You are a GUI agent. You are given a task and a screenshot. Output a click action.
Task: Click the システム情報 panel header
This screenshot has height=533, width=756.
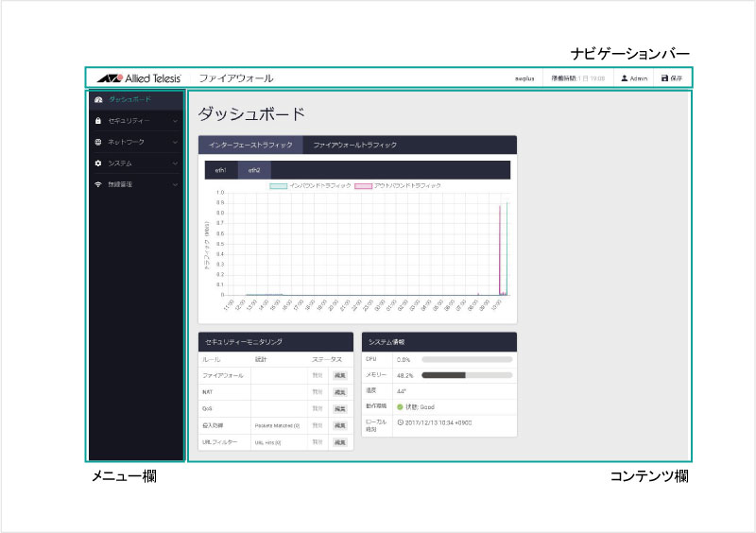pos(439,342)
